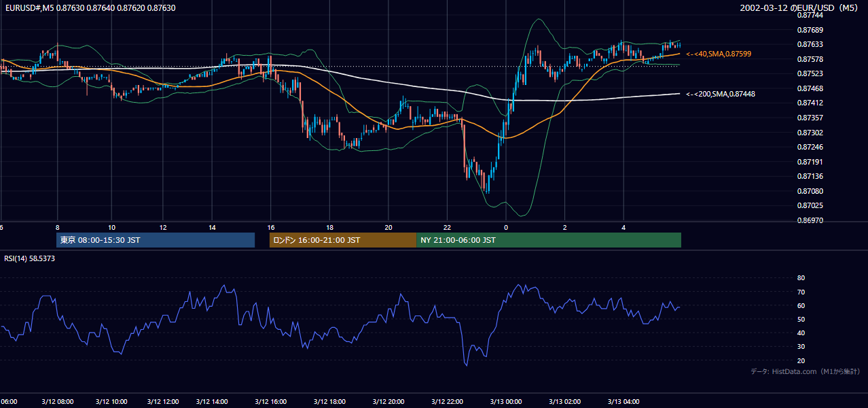Click price axis label 0.87191
Viewport: 868px width, 408px height.
click(810, 163)
